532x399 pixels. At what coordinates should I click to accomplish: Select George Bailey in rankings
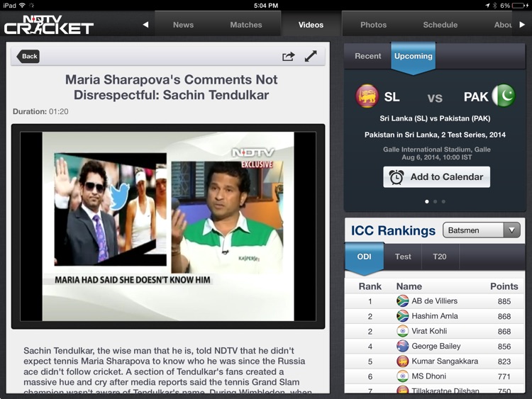pos(435,346)
